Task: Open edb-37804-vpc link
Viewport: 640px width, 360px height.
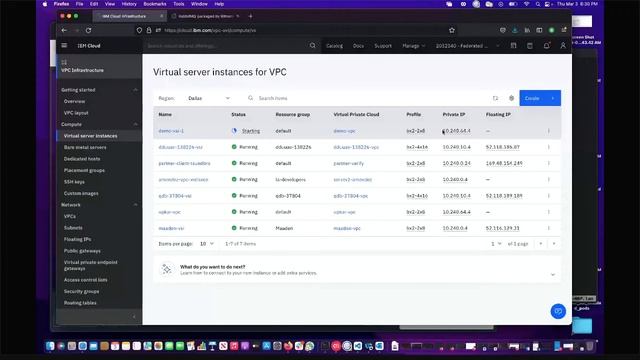Action: 351,196
